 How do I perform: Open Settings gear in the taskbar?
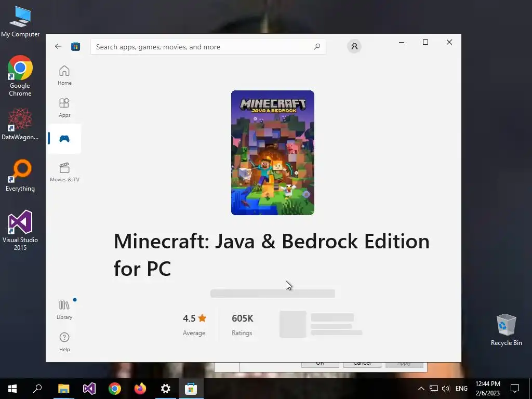166,389
